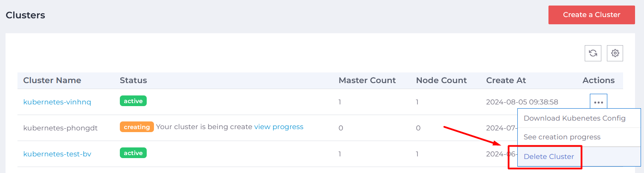Viewport: 644px width, 173px height.
Task: Click the kubernetes-phongdt cluster name
Action: [61, 128]
